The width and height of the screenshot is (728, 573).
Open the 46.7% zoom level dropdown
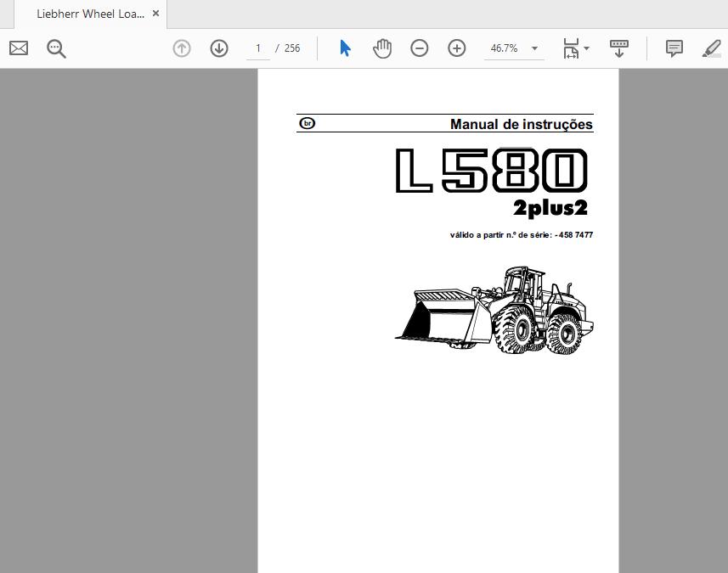[534, 48]
